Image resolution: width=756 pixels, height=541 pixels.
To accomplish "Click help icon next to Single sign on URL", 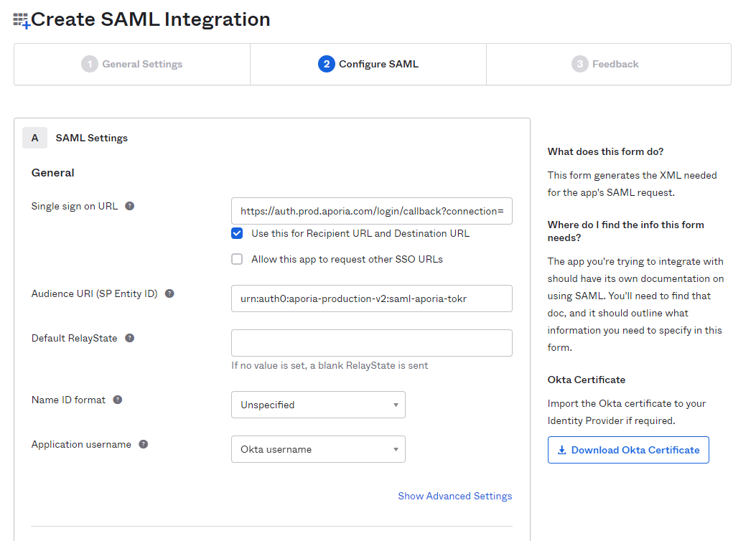I will coord(130,206).
